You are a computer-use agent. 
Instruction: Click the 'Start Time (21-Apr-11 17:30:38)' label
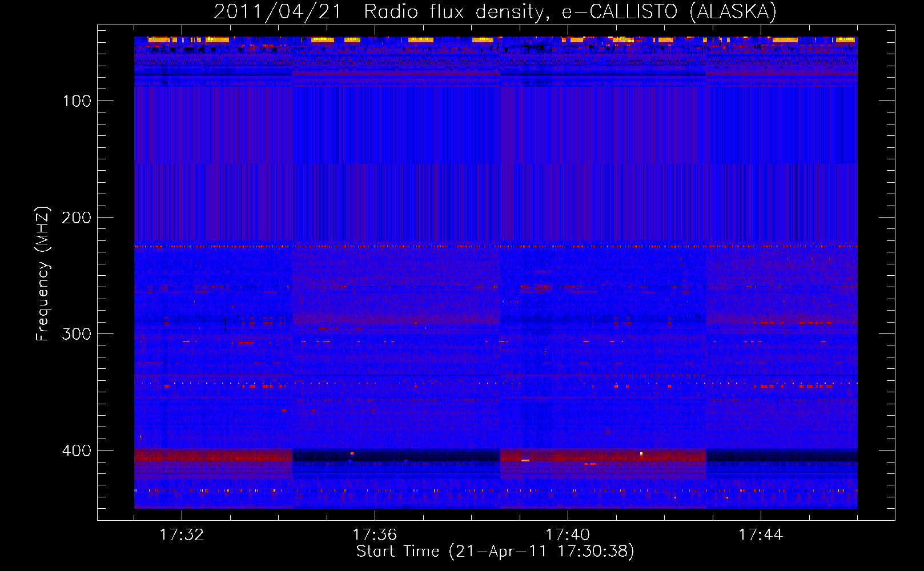click(495, 552)
